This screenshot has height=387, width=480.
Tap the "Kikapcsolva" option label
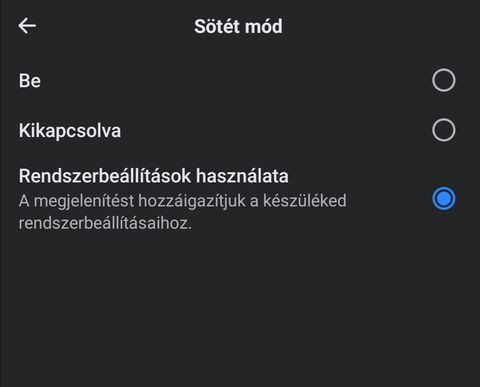[70, 130]
